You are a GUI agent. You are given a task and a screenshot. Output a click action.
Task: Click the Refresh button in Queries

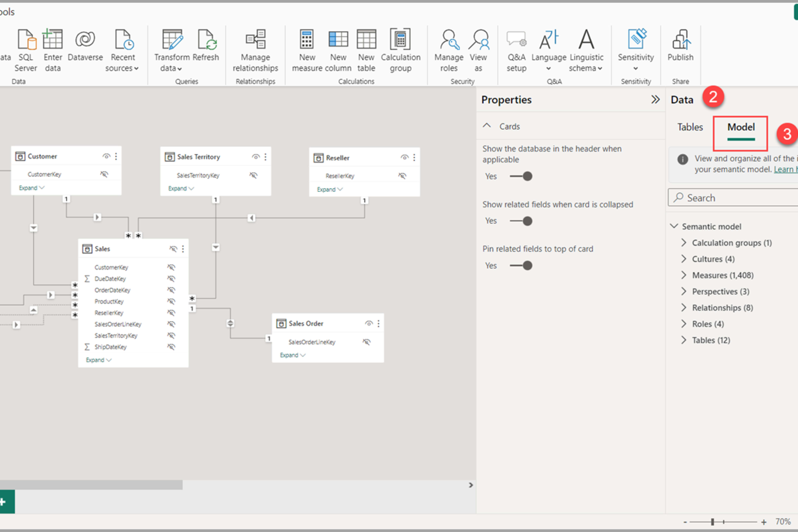pos(206,46)
